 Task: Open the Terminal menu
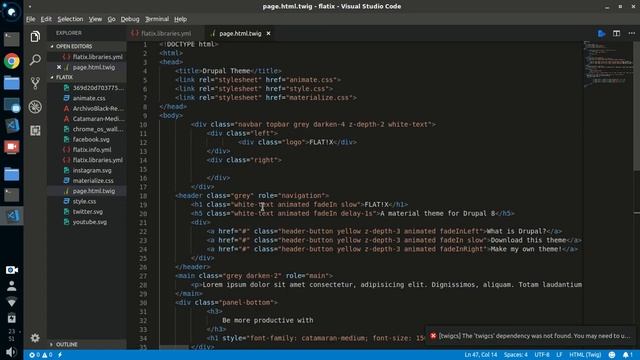pyautogui.click(x=157, y=19)
